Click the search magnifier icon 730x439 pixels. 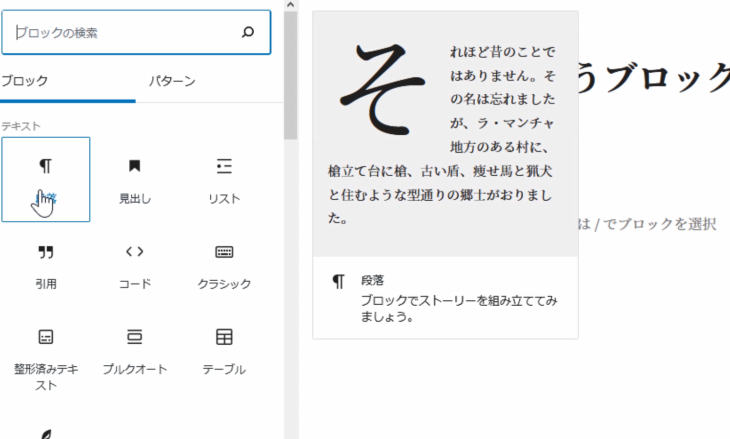(248, 32)
